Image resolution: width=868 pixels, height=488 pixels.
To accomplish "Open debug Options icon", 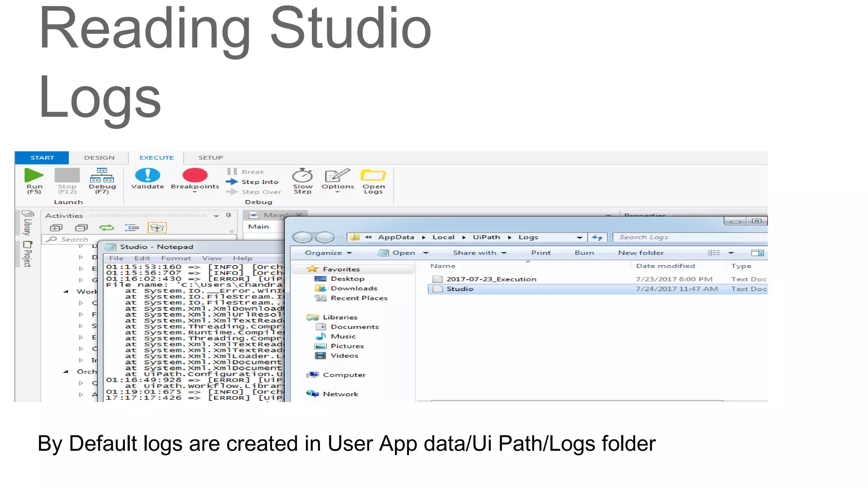I will (x=337, y=175).
